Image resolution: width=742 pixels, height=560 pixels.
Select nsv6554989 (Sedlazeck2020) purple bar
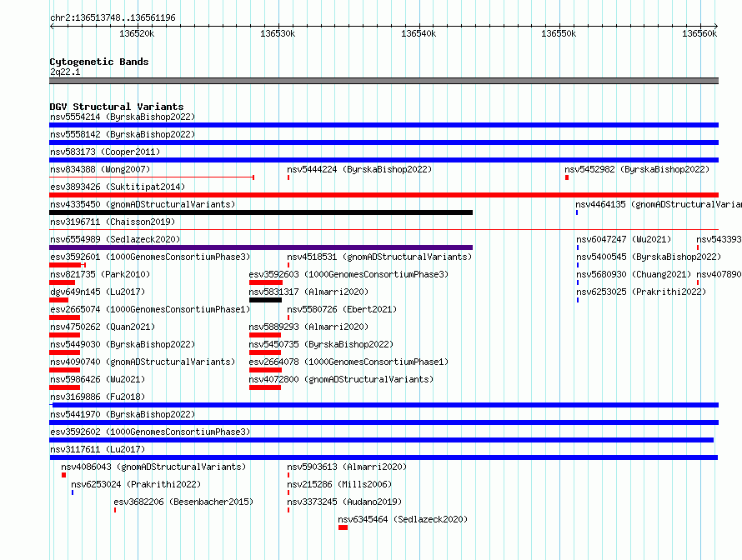point(261,247)
